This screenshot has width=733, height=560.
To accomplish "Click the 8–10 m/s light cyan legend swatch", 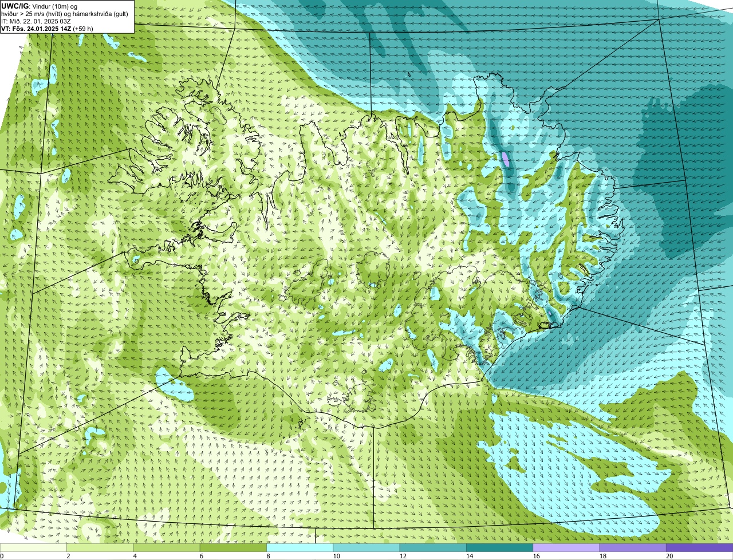I will click(299, 547).
